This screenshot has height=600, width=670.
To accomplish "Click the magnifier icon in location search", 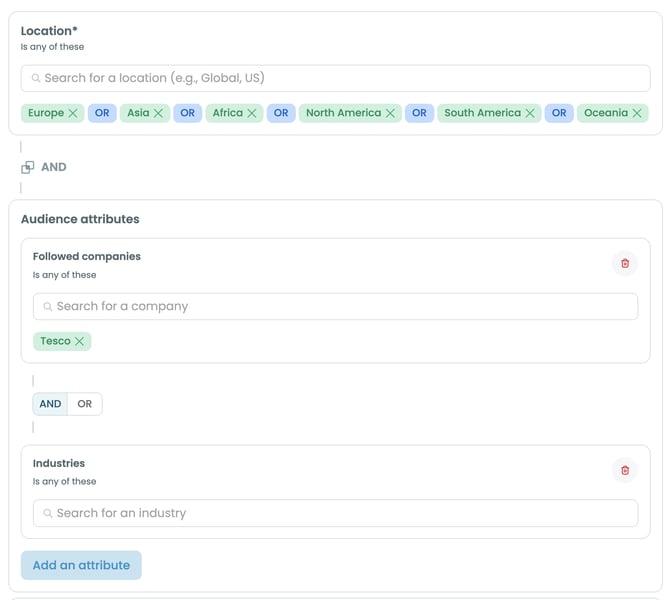I will pos(36,78).
